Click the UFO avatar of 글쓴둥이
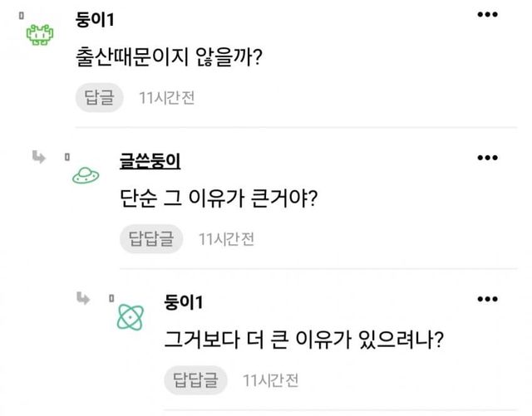This screenshot has width=532, height=416. click(84, 174)
